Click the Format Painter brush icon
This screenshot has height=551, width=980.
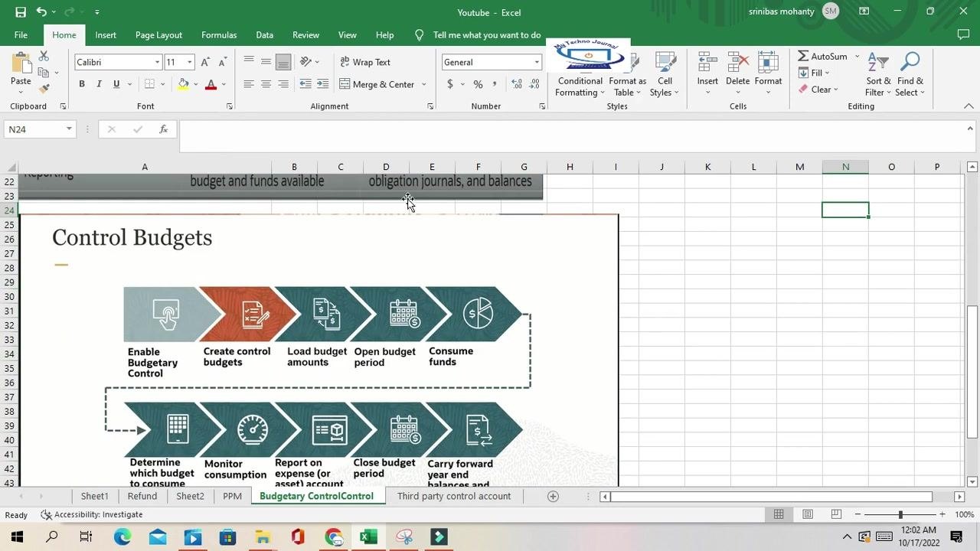(44, 89)
